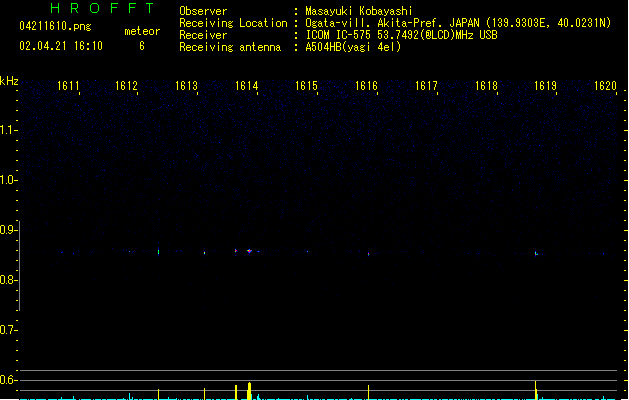
Task: Click the bright meteor echo near 1614
Action: 249,251
